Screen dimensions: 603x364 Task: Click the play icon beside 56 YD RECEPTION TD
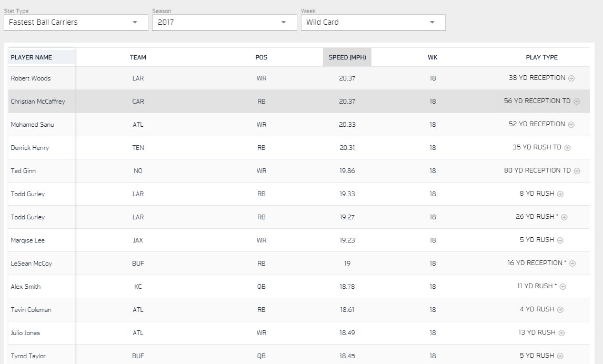point(577,102)
